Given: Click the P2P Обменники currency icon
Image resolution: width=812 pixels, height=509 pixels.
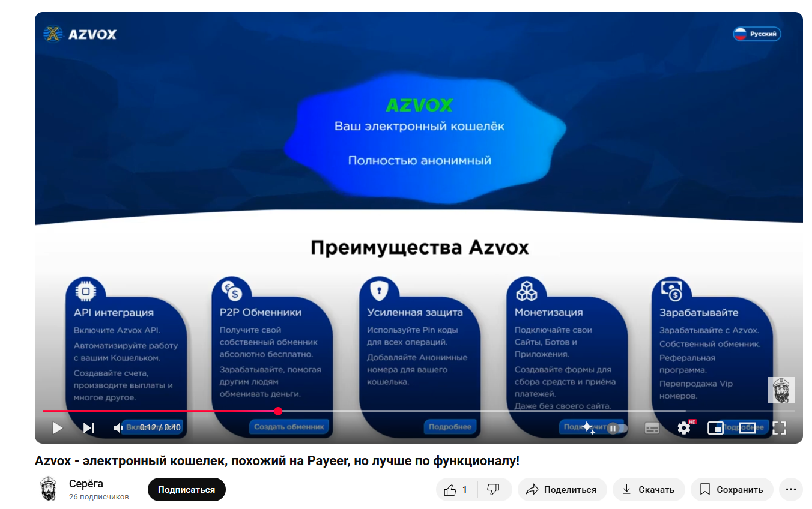Looking at the screenshot, I should 231,291.
